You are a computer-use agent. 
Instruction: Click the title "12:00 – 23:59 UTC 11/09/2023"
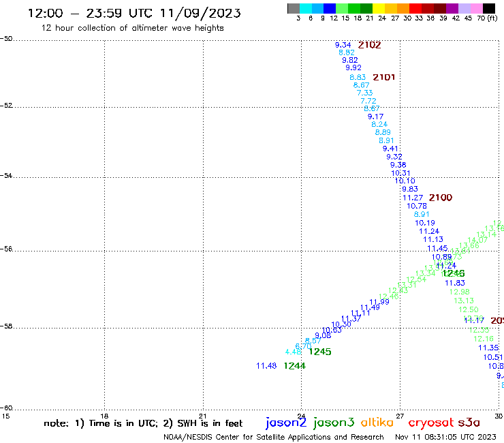[134, 13]
